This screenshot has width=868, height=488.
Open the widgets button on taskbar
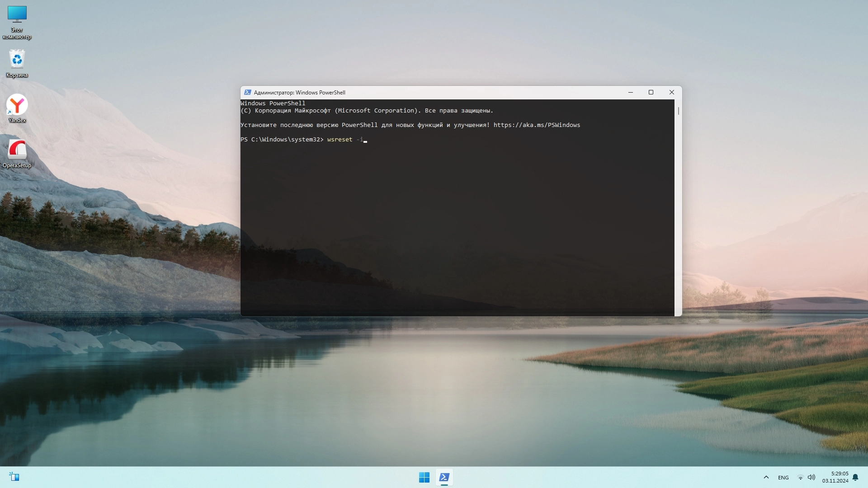(x=14, y=477)
